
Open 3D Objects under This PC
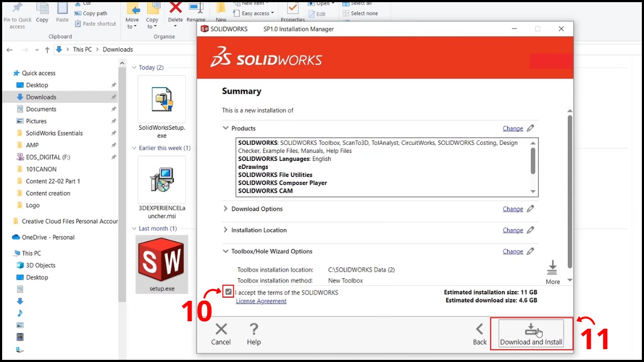pyautogui.click(x=41, y=265)
